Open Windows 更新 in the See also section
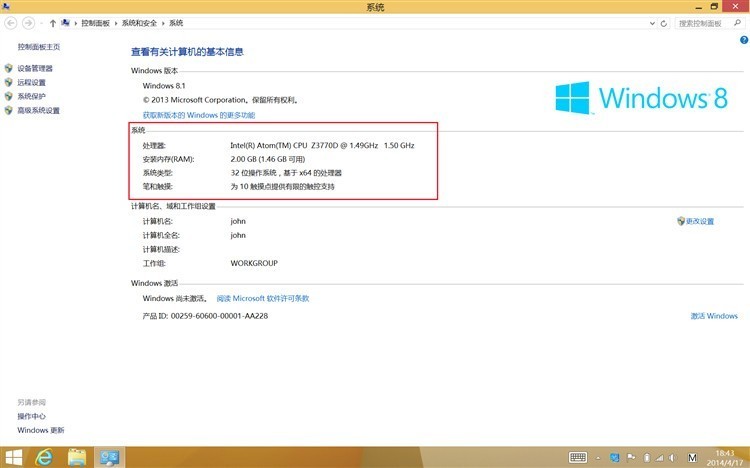Viewport: 750px width, 468px height. (41, 430)
